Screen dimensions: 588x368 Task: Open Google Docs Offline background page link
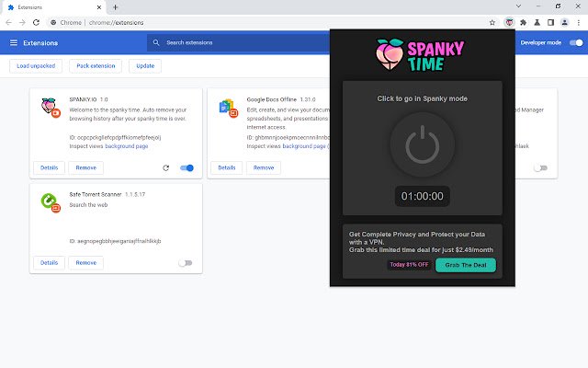pos(304,146)
